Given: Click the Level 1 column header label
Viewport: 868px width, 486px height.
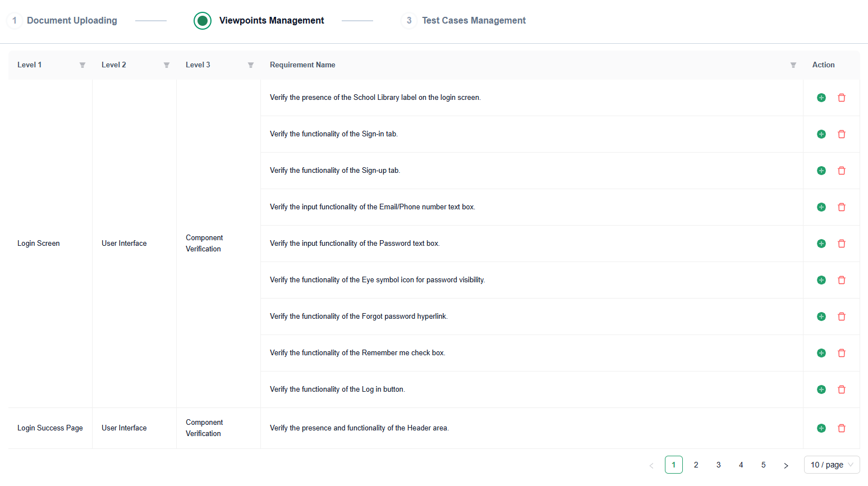Looking at the screenshot, I should coord(29,65).
